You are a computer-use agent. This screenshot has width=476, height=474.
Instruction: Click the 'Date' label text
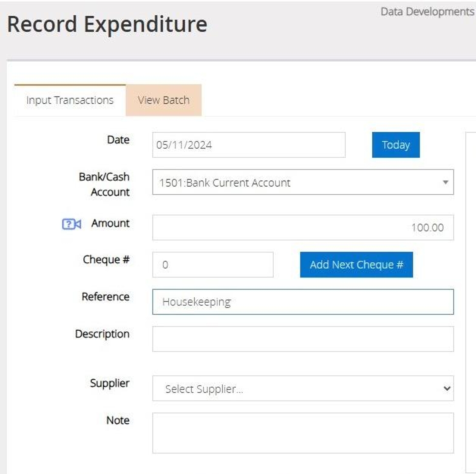(118, 139)
